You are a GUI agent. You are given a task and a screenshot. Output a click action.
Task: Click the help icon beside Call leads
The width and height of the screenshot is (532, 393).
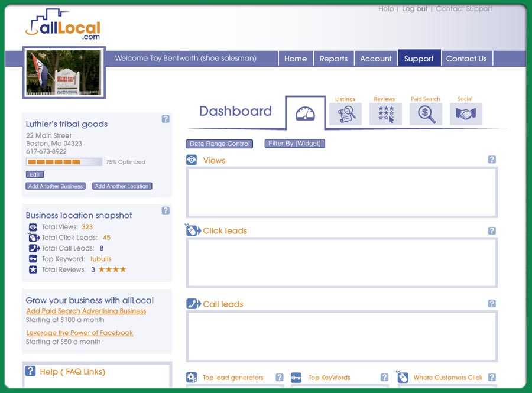[492, 304]
